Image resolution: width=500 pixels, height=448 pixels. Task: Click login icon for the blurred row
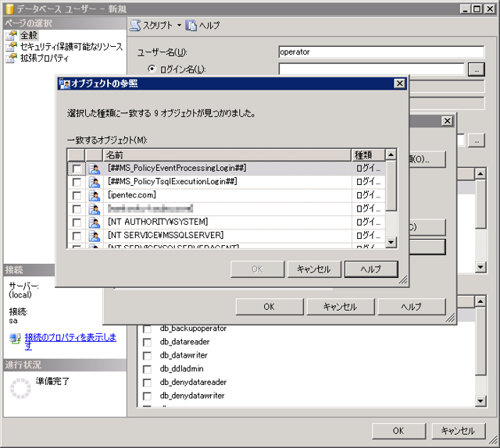click(x=95, y=209)
